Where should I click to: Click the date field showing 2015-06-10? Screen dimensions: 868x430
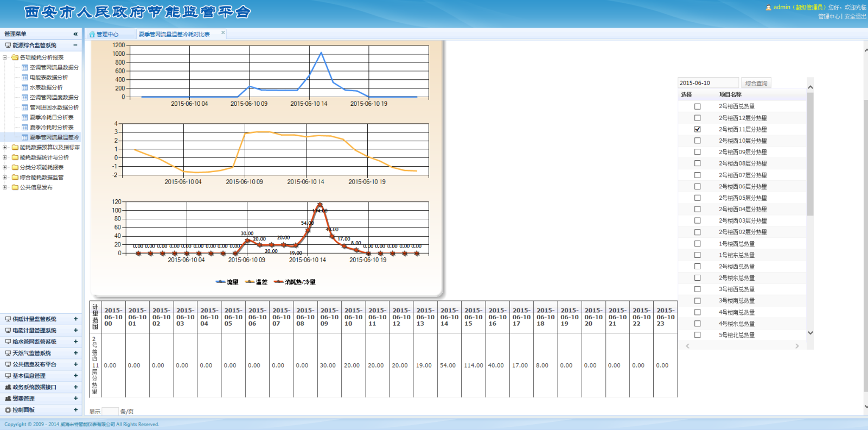pyautogui.click(x=707, y=83)
